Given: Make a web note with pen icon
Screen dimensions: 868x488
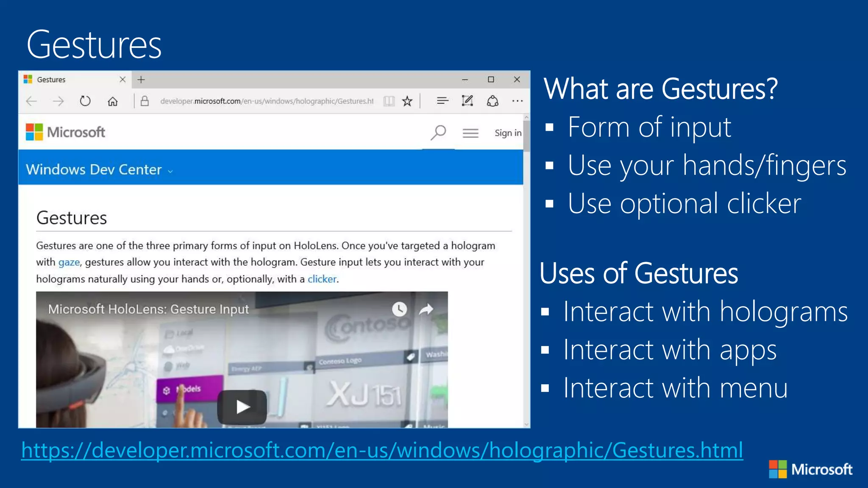Looking at the screenshot, I should [467, 101].
